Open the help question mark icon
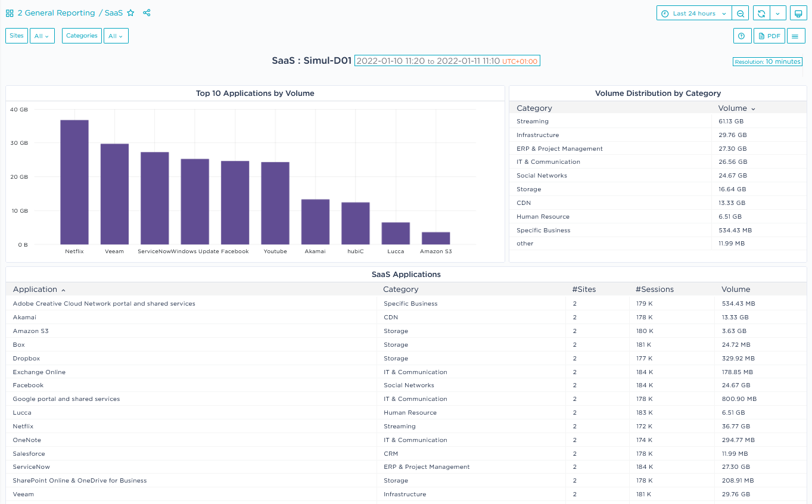This screenshot has width=812, height=504. click(742, 36)
